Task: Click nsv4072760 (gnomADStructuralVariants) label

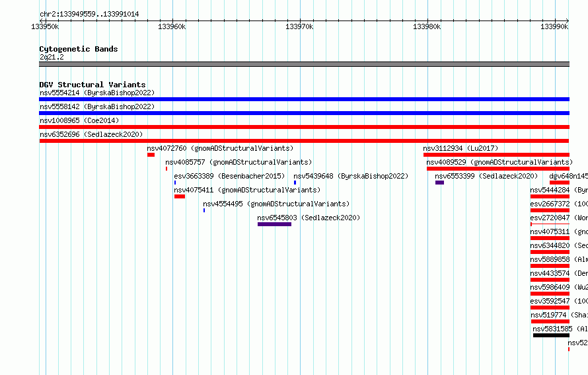Action: click(x=220, y=148)
